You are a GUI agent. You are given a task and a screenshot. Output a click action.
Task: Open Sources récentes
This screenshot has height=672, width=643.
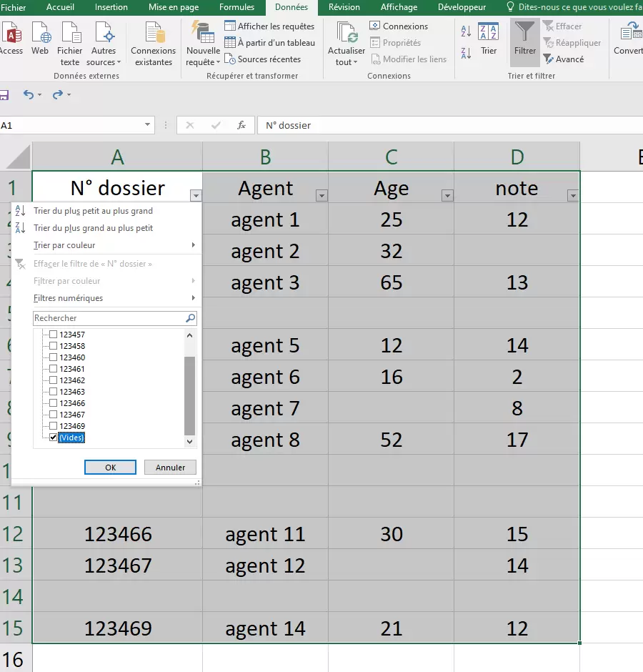click(x=263, y=59)
